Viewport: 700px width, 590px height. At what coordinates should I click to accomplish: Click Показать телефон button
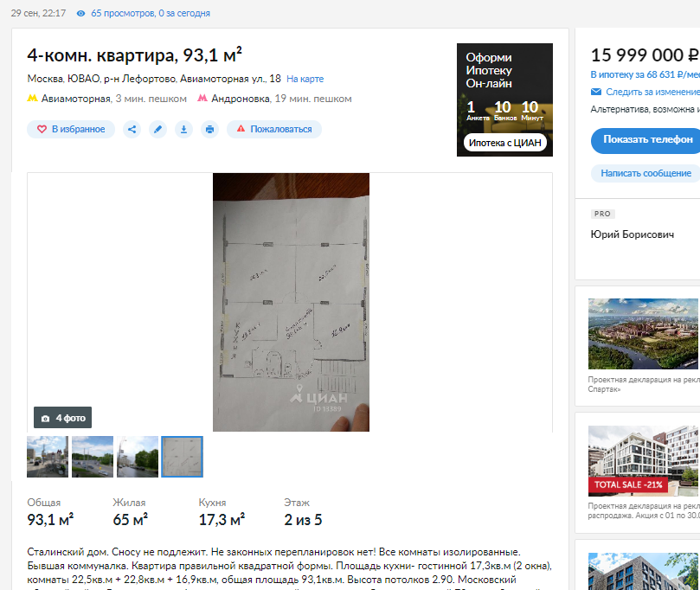pos(647,139)
